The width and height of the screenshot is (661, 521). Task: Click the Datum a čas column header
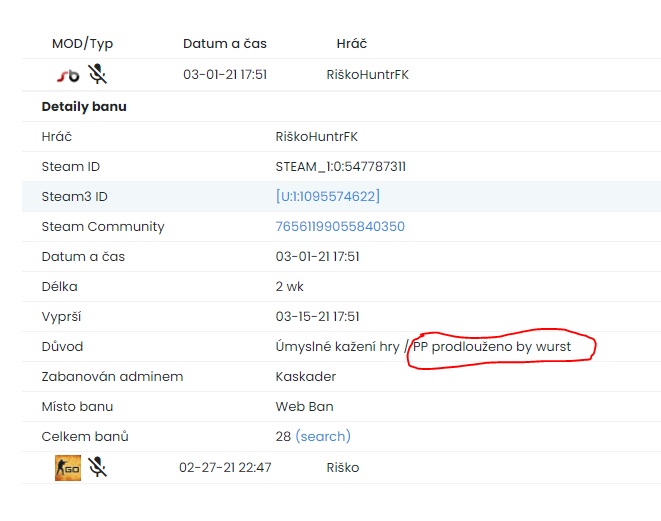[225, 44]
